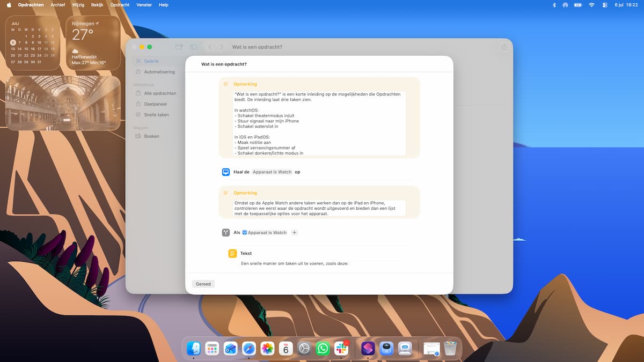The image size is (644, 362).
Task: Open Calendar from the Dock
Action: (x=286, y=349)
